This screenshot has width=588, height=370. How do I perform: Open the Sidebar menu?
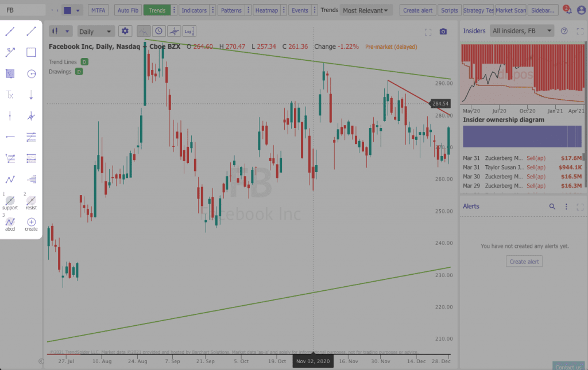(x=543, y=10)
